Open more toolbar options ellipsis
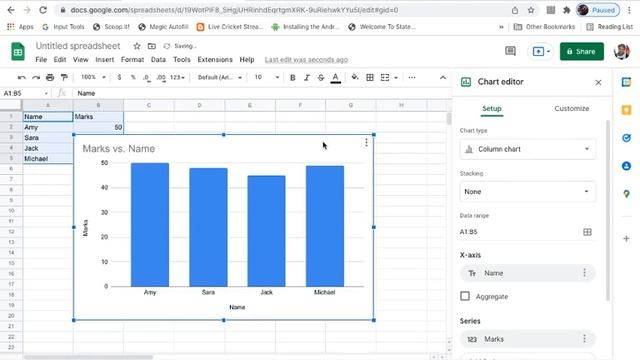The image size is (640, 360). (412, 77)
